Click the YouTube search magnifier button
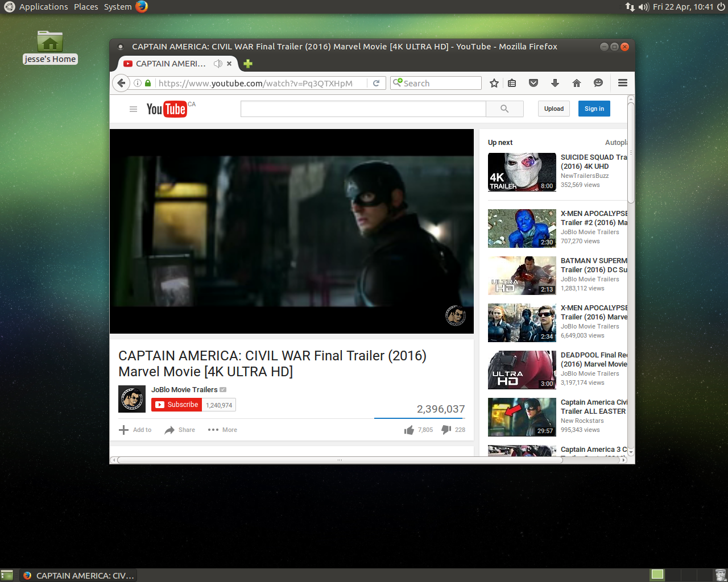The width and height of the screenshot is (728, 582). coord(504,109)
